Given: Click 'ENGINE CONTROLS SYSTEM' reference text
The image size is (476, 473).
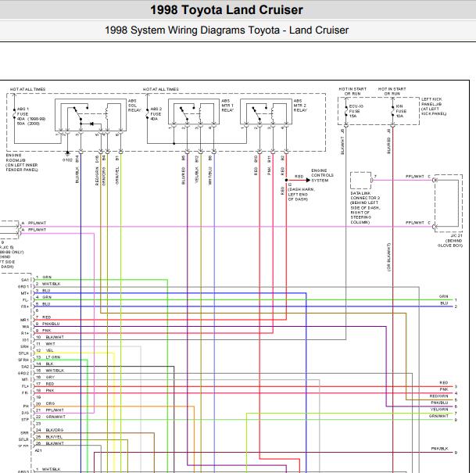Looking at the screenshot, I should pos(322,175).
